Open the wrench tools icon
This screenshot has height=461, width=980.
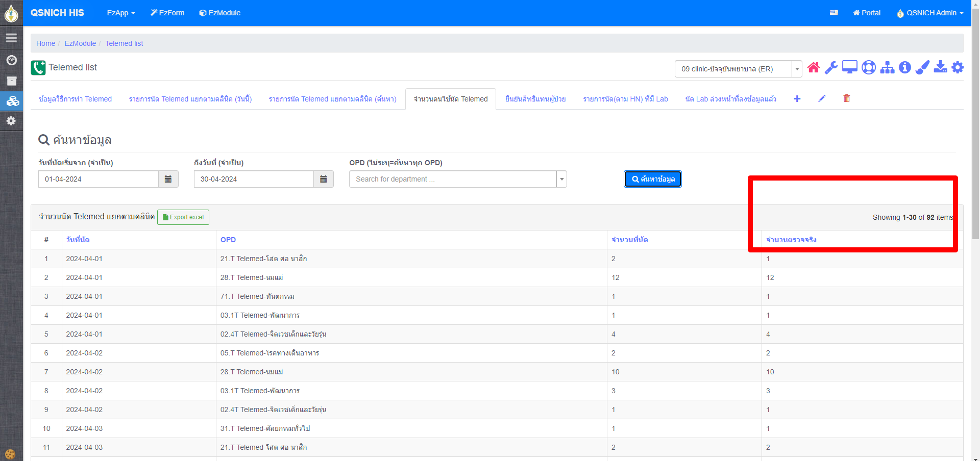[x=831, y=68]
